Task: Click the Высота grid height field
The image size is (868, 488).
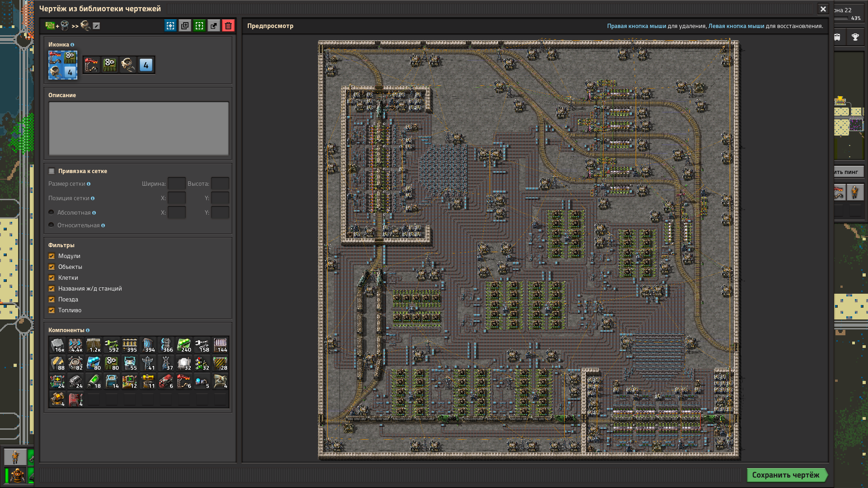Action: pos(220,183)
